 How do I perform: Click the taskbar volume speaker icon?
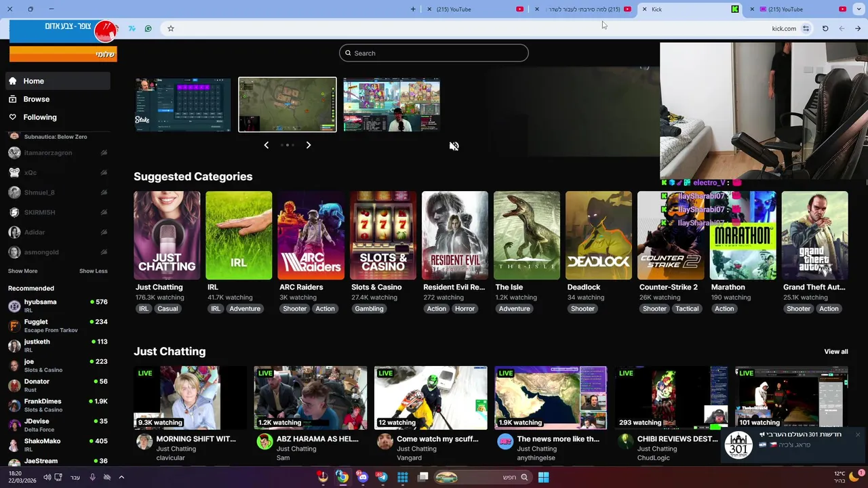click(47, 477)
